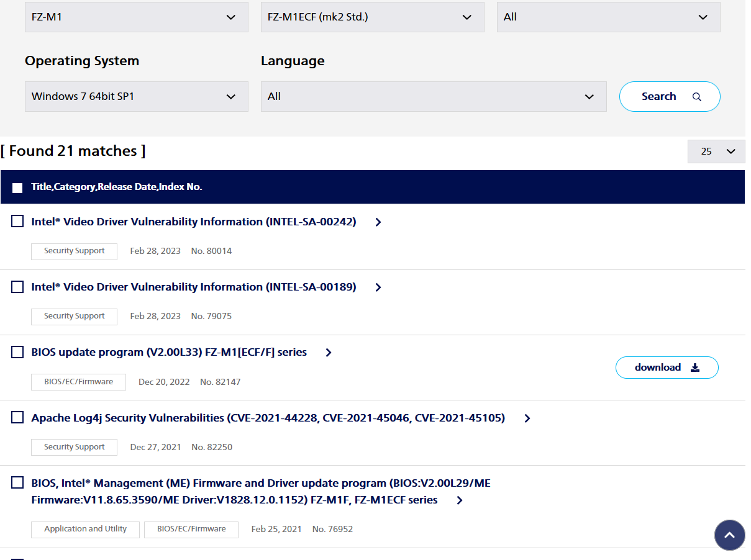Click chevron arrow next to INTEL-SA-00189 title
751x560 pixels.
[x=378, y=287]
